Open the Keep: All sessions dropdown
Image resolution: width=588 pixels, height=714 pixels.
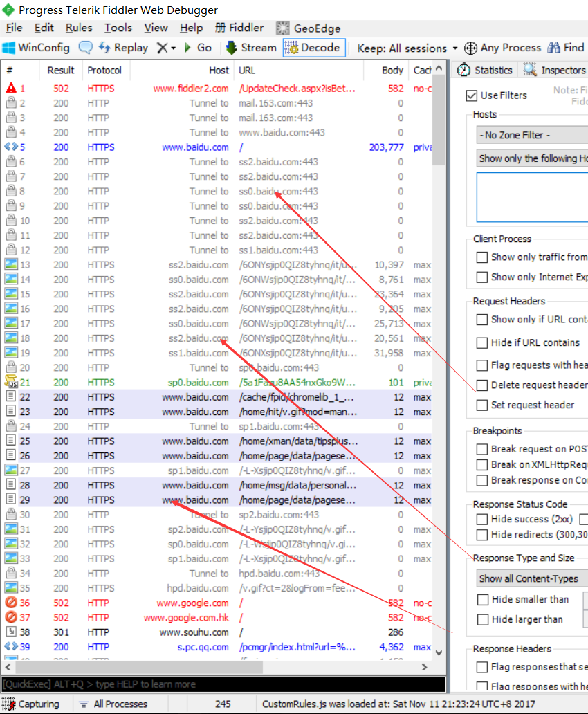pyautogui.click(x=405, y=47)
